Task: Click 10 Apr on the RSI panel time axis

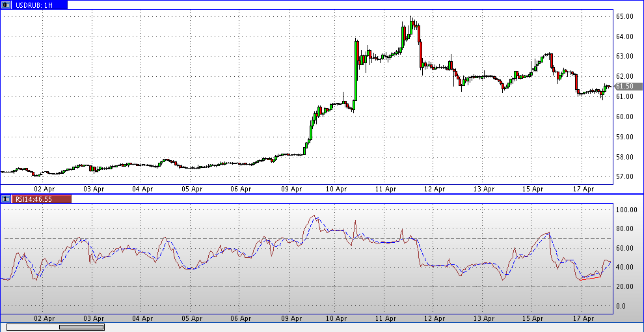Action: pyautogui.click(x=336, y=318)
